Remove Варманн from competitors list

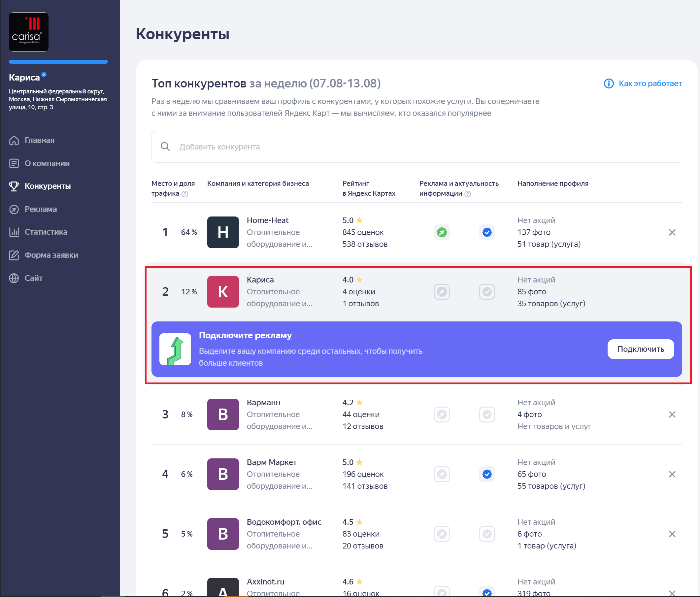point(672,415)
